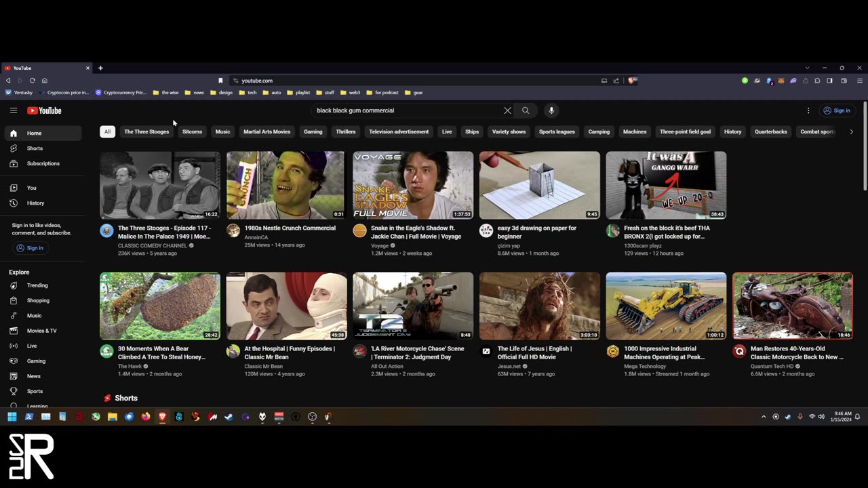Click the search field with 'black black gum commercial'
Viewport: 868px width, 488px height.
click(407, 110)
